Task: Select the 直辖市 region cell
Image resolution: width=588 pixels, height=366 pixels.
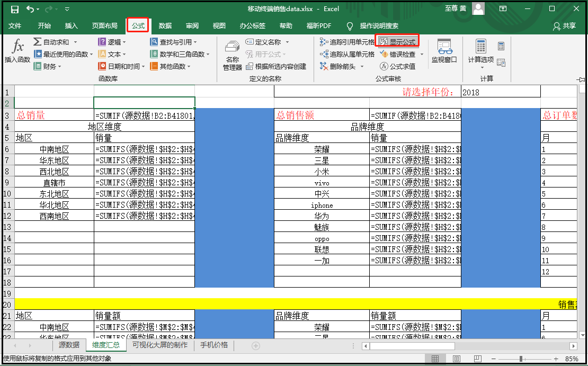Action: pos(55,183)
